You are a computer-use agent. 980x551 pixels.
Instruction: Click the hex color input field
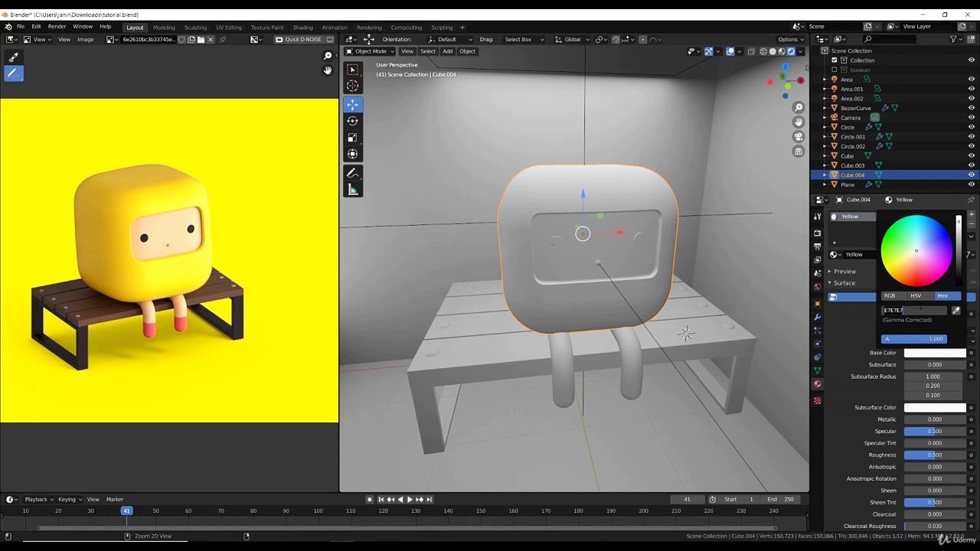(914, 311)
